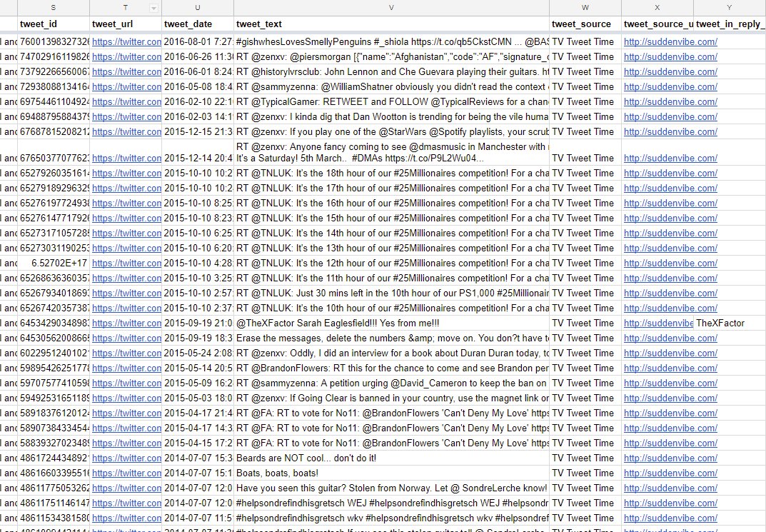Select the date cell 2015-04-15 17:2
This screenshot has height=532, width=766.
pos(197,443)
